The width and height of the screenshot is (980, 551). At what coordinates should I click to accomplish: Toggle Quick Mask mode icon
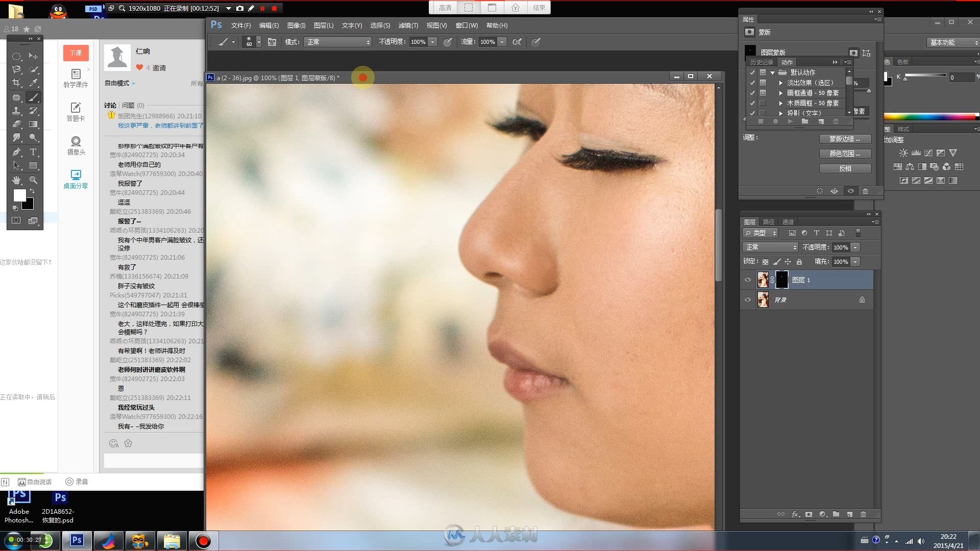click(x=16, y=220)
